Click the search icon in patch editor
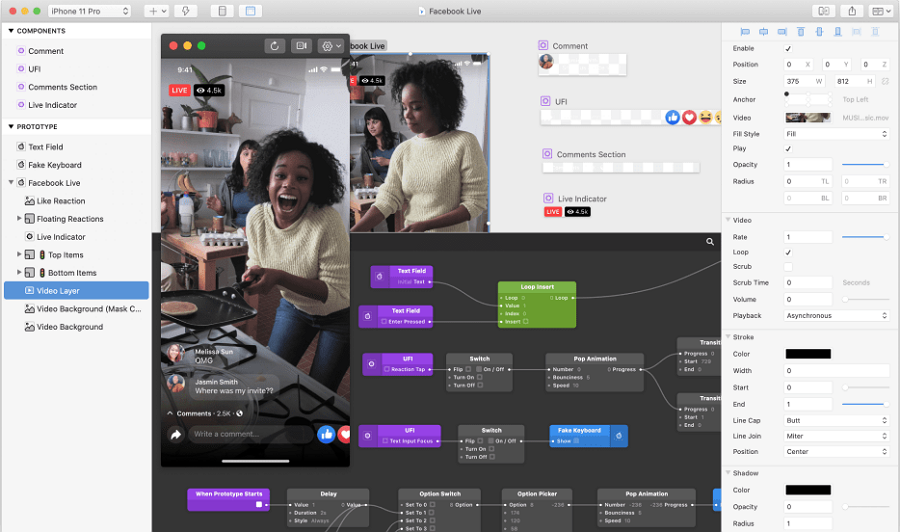This screenshot has height=532, width=900. pos(710,242)
